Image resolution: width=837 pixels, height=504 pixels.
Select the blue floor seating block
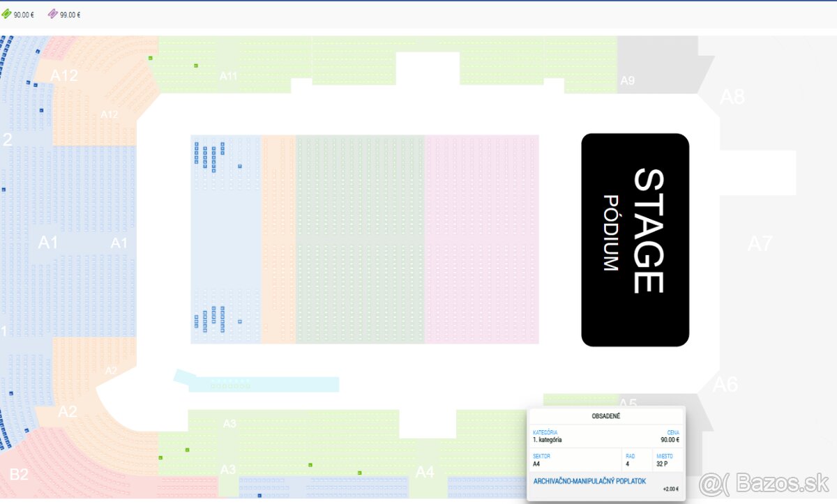[x=225, y=239]
